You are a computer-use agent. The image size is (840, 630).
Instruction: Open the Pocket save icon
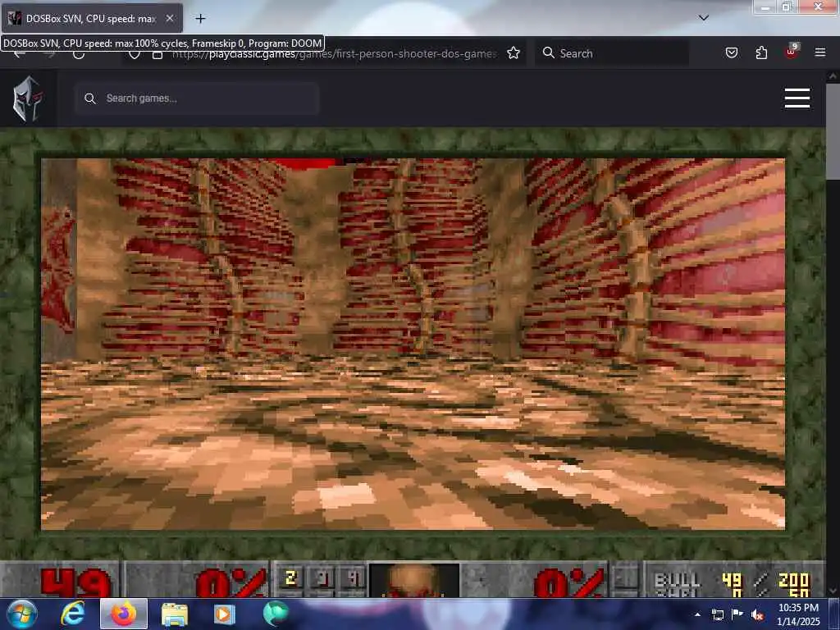[731, 52]
